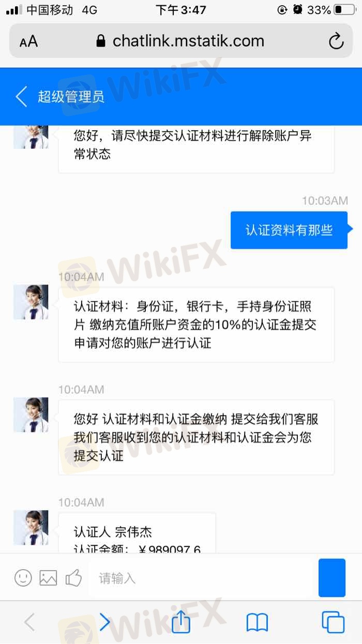This screenshot has height=644, width=362.
Task: Open the Safari share sheet
Action: [180, 622]
